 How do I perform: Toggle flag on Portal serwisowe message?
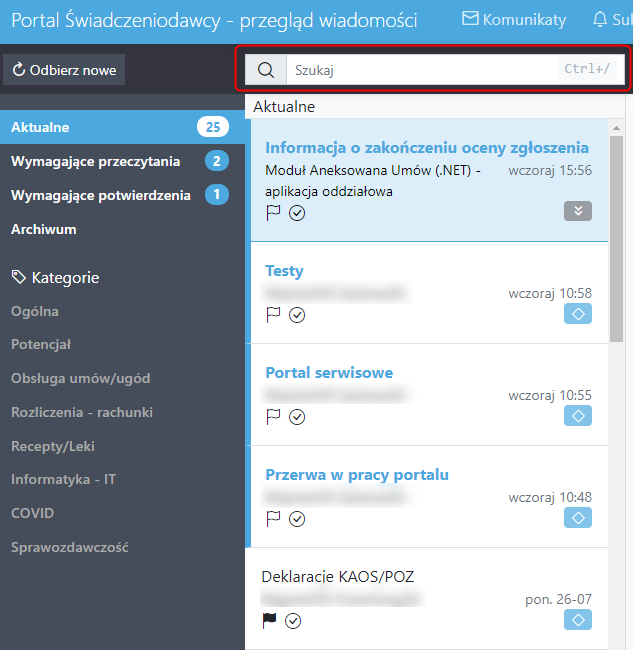(x=273, y=417)
